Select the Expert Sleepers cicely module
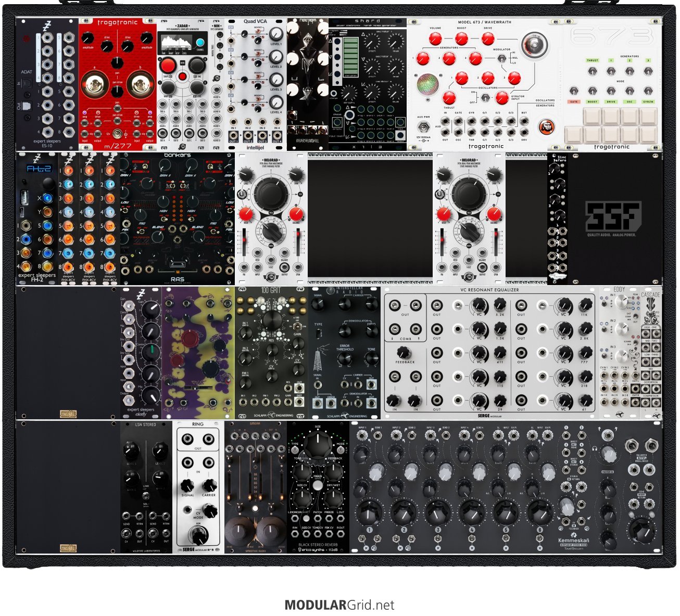The width and height of the screenshot is (680, 616). point(141,353)
